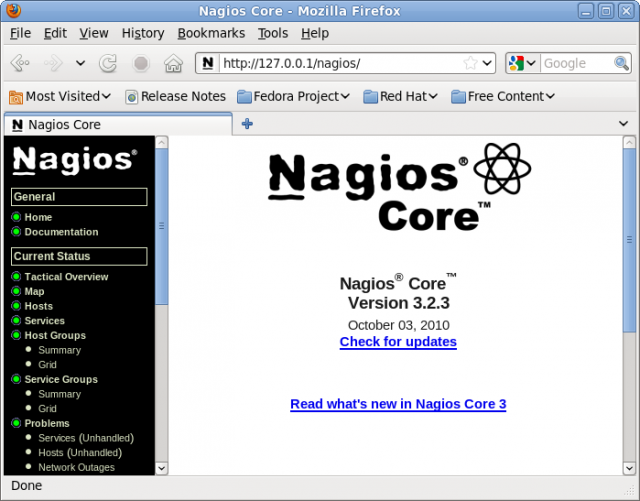The height and width of the screenshot is (501, 640).
Task: Click the main page vertical scrollbar
Action: click(x=629, y=300)
